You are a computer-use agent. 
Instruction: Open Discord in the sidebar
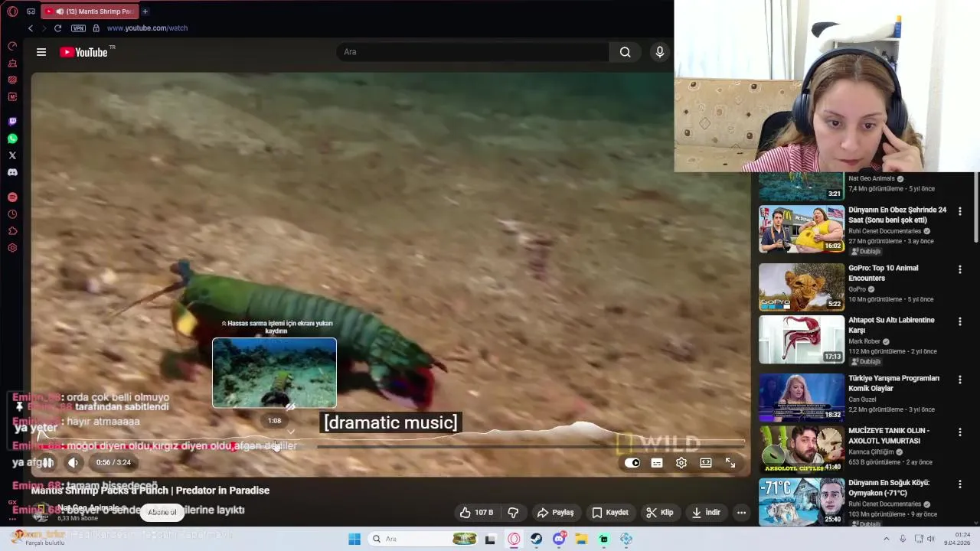[x=12, y=172]
